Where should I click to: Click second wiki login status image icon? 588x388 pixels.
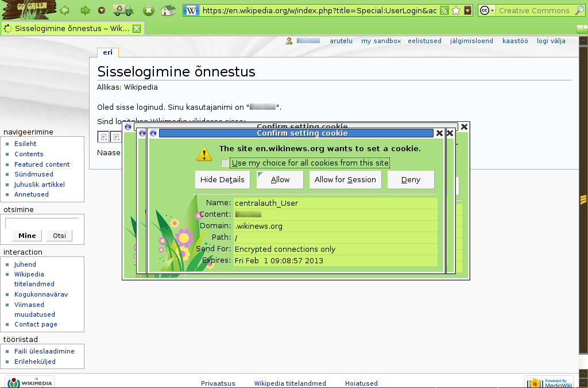(116, 137)
